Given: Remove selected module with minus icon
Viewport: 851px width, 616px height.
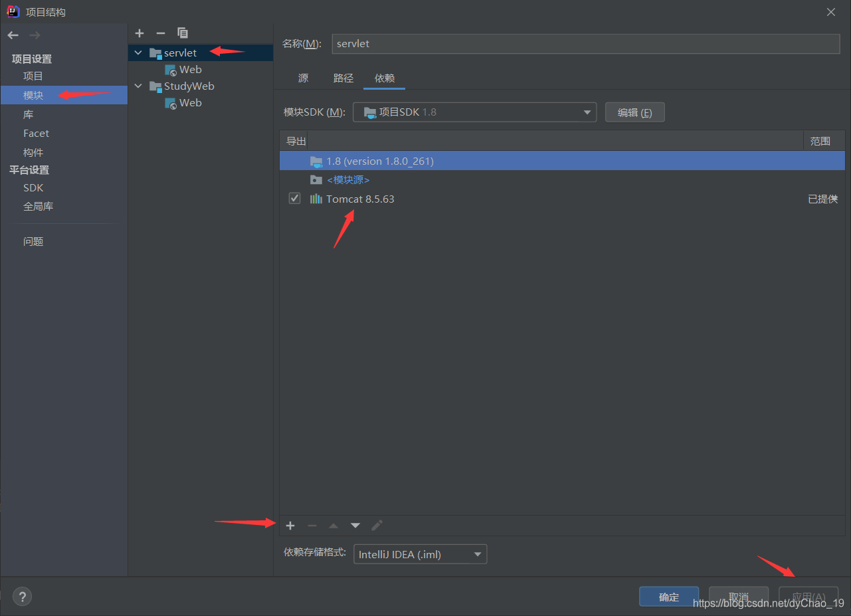Looking at the screenshot, I should click(160, 33).
